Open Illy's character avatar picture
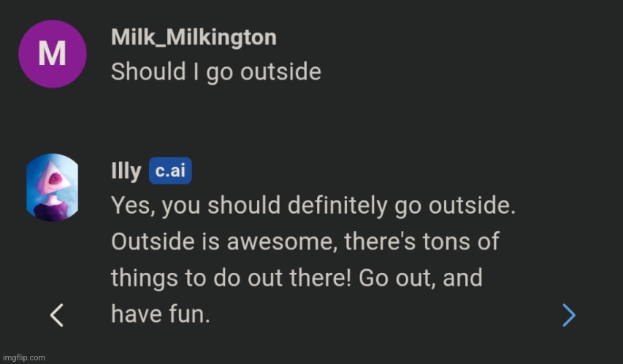Screen dimensions: 623x364 52,187
